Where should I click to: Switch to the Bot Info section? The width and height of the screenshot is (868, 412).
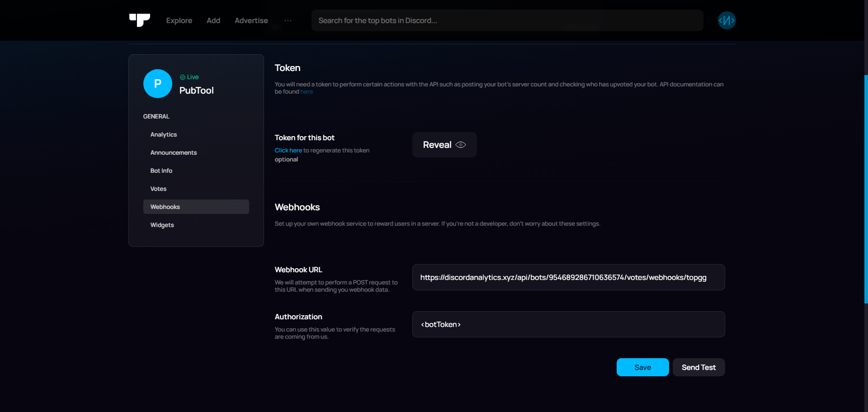click(161, 171)
